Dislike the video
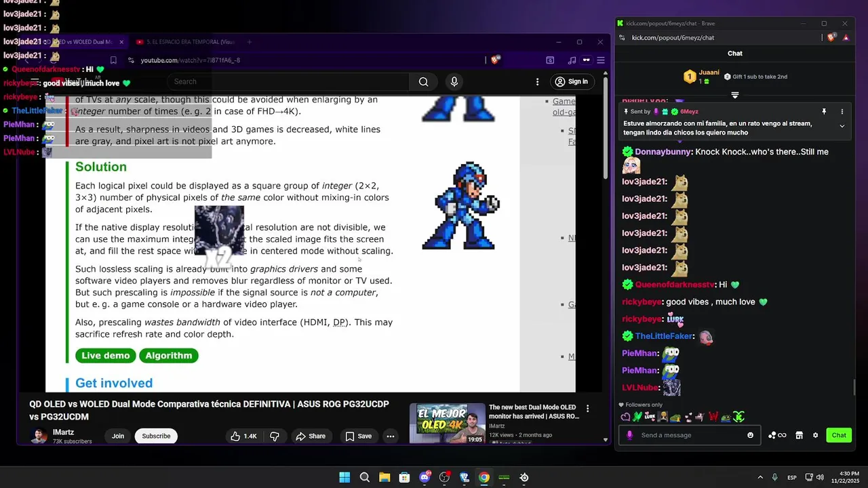The image size is (868, 488). [275, 436]
